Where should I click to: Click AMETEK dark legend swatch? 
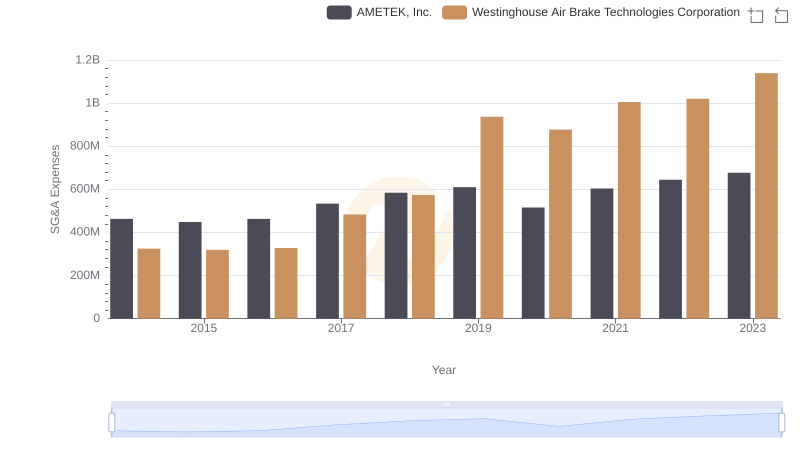(x=339, y=12)
